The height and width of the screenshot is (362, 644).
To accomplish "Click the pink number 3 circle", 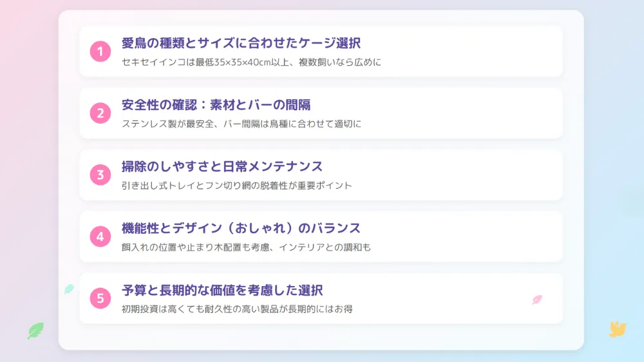I will coord(100,175).
